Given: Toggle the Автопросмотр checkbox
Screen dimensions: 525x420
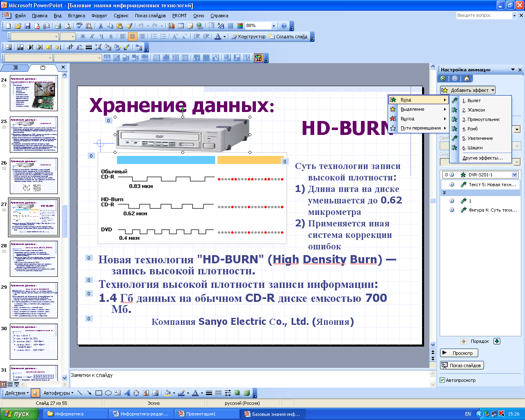Looking at the screenshot, I should click(443, 380).
